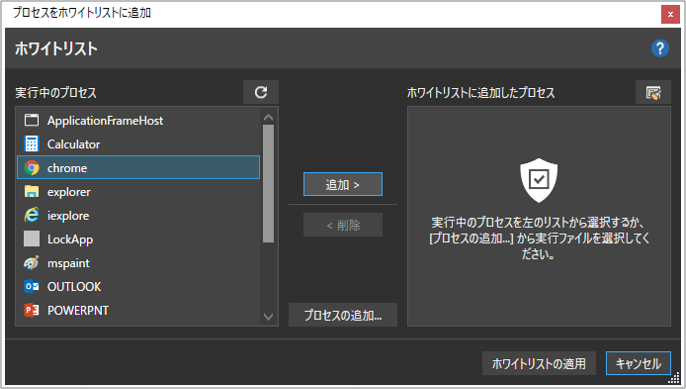Apply with ホワイトリストの適用 button
Viewport: 686px width, 389px height.
(539, 363)
